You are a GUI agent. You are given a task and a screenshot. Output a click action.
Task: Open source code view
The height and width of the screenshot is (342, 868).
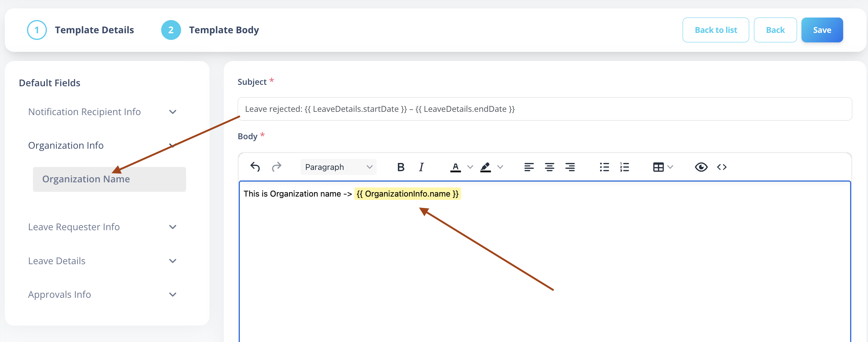[721, 167]
